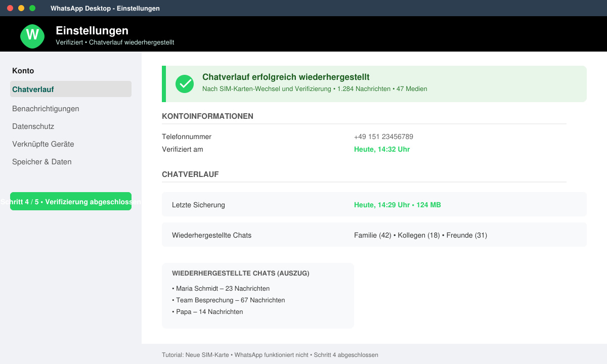The image size is (607, 364).
Task: Click backup value Heute, 14:29 Uhr • 124 MB
Action: click(398, 205)
